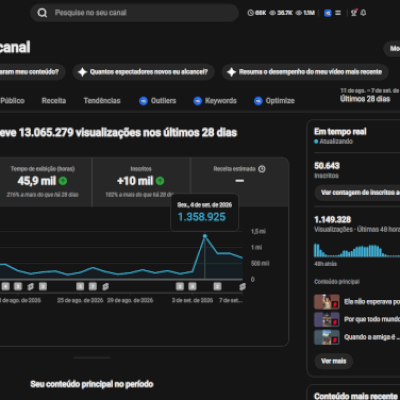Click the title Ela não esperava po...

pos(372,302)
